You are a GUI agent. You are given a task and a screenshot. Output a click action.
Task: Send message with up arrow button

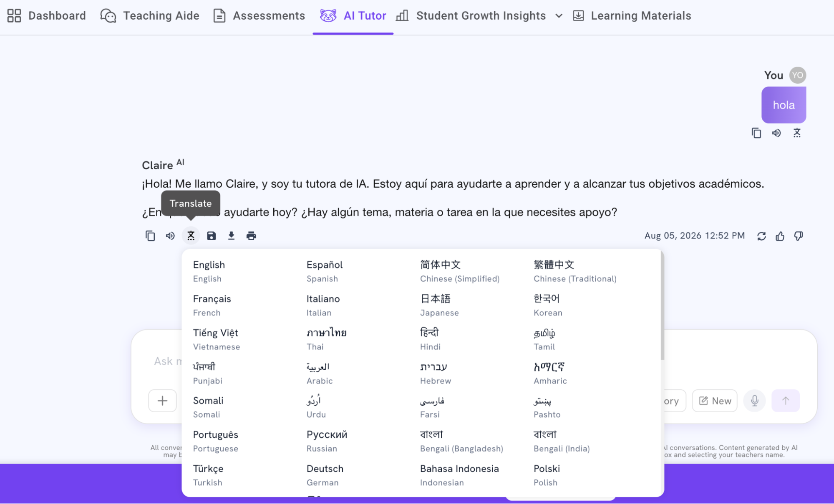click(x=786, y=401)
